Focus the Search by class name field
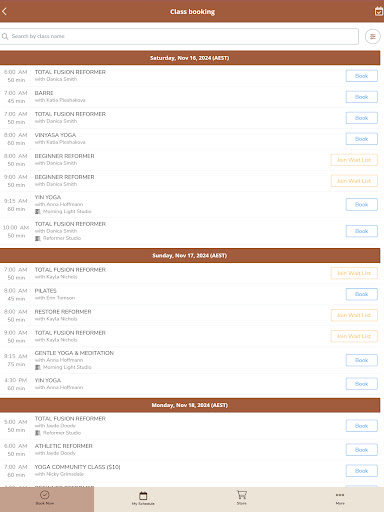384x512 pixels. point(179,36)
